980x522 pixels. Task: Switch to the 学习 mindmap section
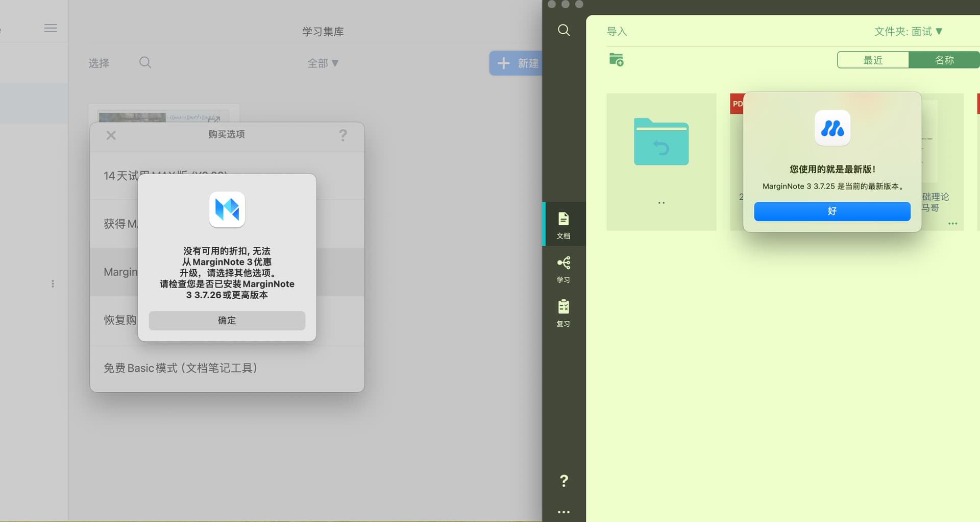click(x=563, y=269)
